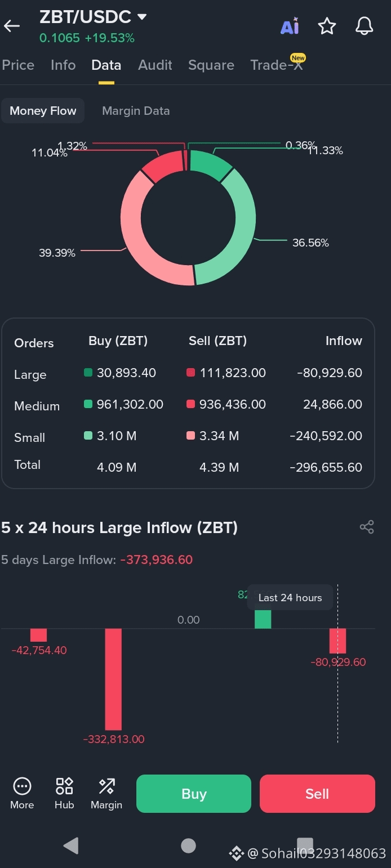The height and width of the screenshot is (868, 391).
Task: Tap the green Buy button
Action: click(194, 794)
